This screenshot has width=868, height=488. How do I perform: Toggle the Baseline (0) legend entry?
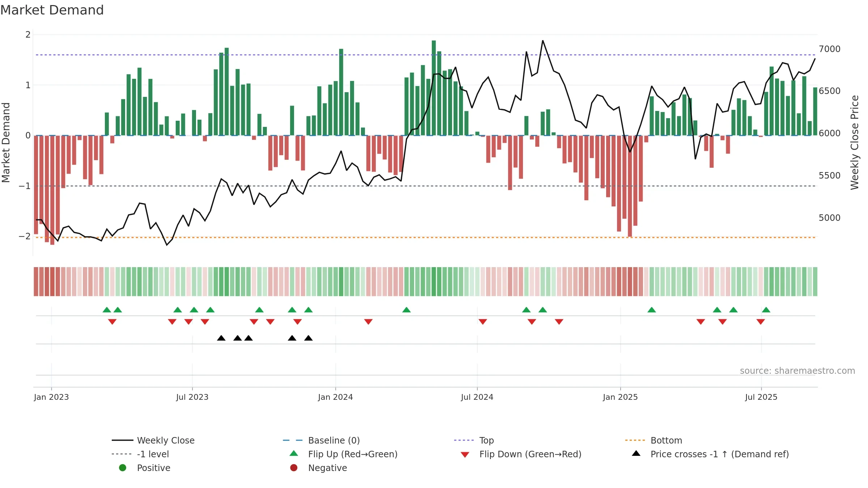321,440
